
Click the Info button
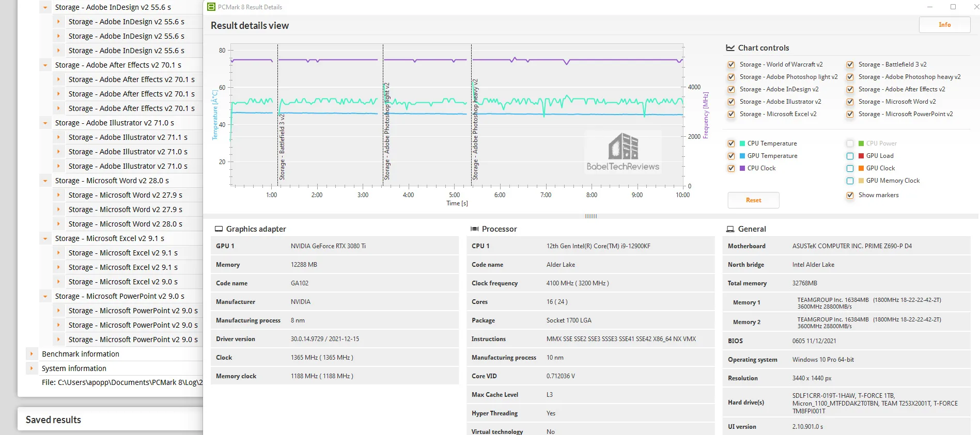(x=944, y=25)
